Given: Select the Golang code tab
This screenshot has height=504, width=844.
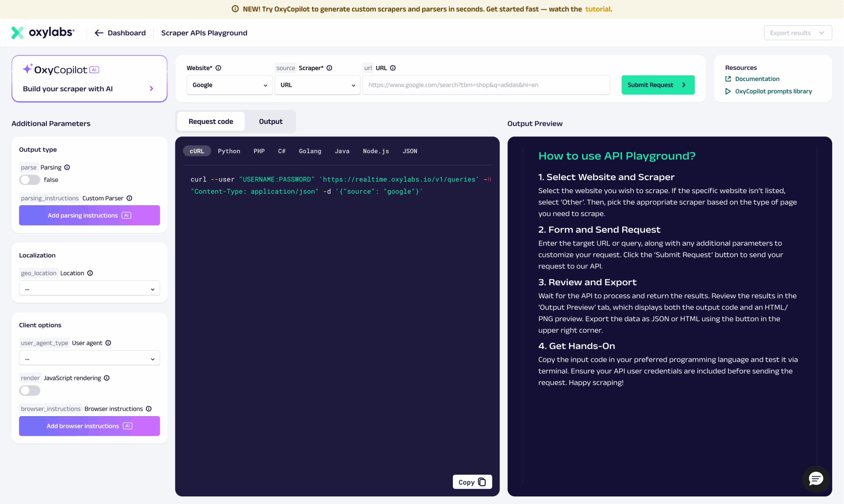Looking at the screenshot, I should click(x=310, y=151).
